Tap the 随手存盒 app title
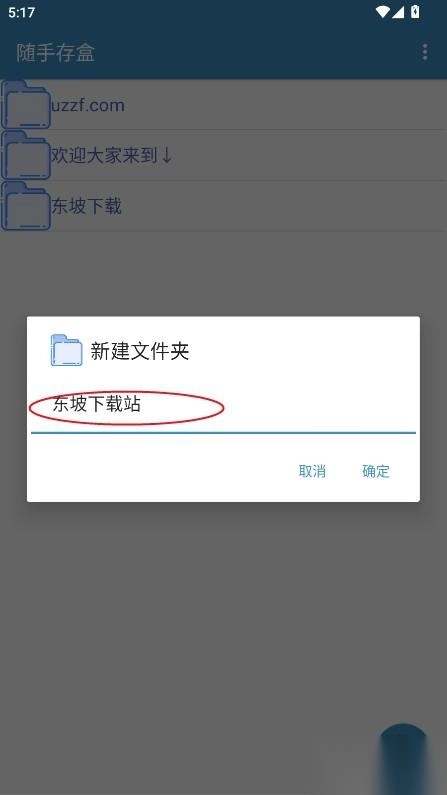The width and height of the screenshot is (447, 795). tap(56, 52)
